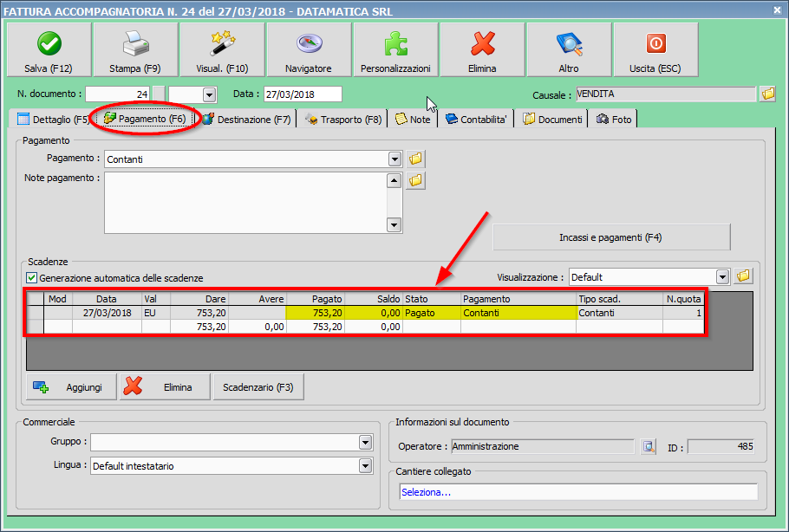789x532 pixels.
Task: Expand the Lingua Default intestatario dropdown
Action: [366, 465]
